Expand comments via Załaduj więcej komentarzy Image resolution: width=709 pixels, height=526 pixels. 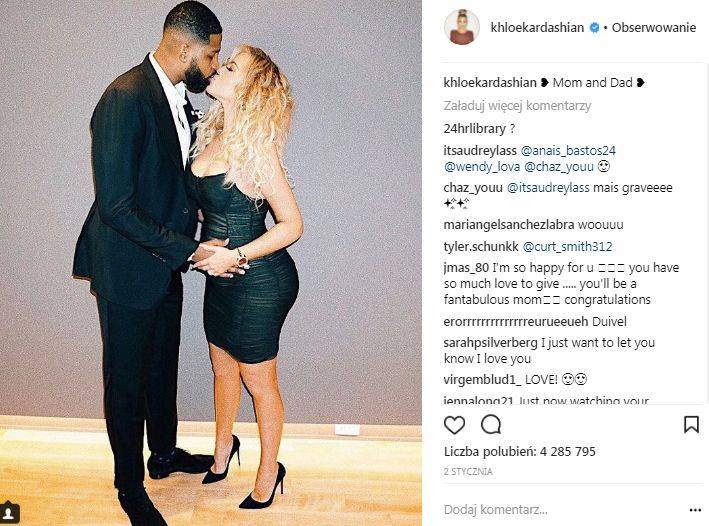pyautogui.click(x=517, y=106)
